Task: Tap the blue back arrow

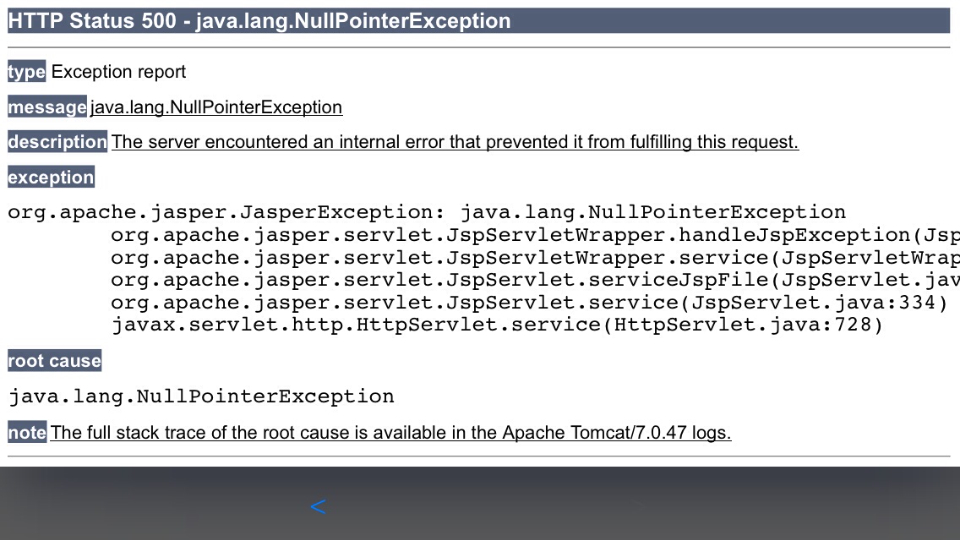Action: pyautogui.click(x=318, y=507)
